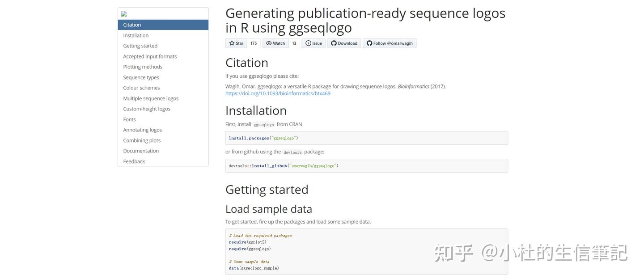Download the ggseqlogo package
Image resolution: width=644 pixels, height=279 pixels.
(x=344, y=42)
